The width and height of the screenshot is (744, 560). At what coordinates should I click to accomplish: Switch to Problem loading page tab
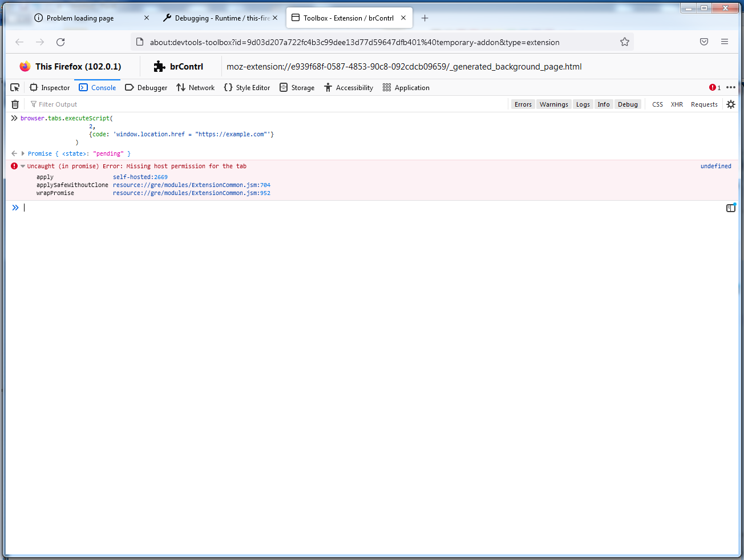coord(80,18)
